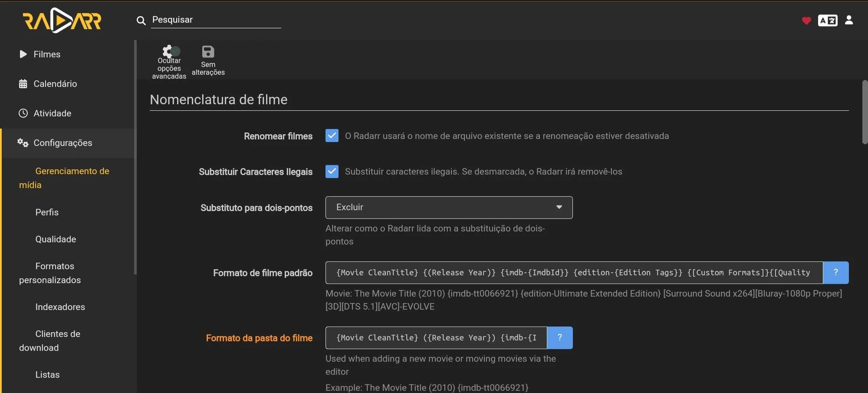Image resolution: width=868 pixels, height=393 pixels.
Task: Open the Atividade section
Action: click(x=52, y=113)
